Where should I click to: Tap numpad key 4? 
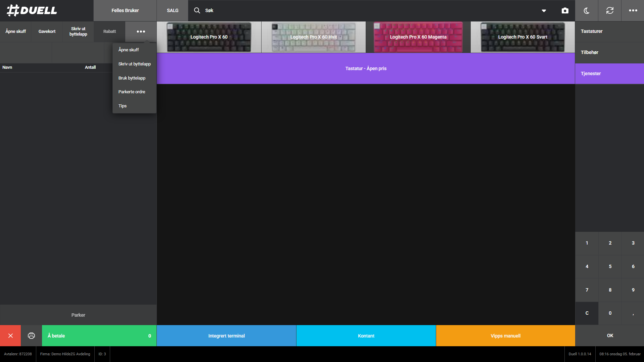point(587,266)
